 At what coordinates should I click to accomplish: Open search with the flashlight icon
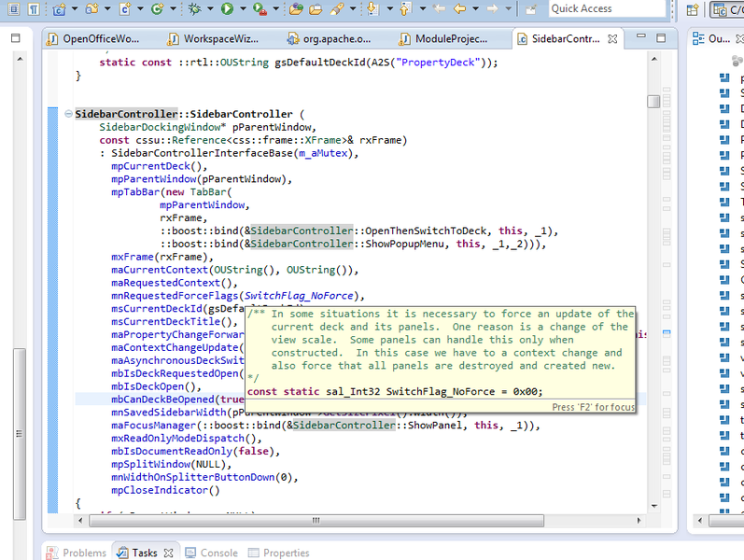337,8
